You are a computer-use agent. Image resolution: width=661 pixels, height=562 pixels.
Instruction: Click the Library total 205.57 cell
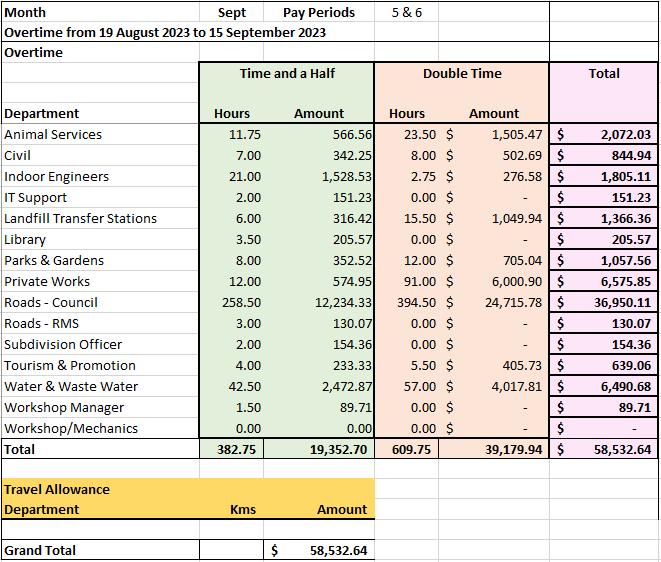coord(604,239)
